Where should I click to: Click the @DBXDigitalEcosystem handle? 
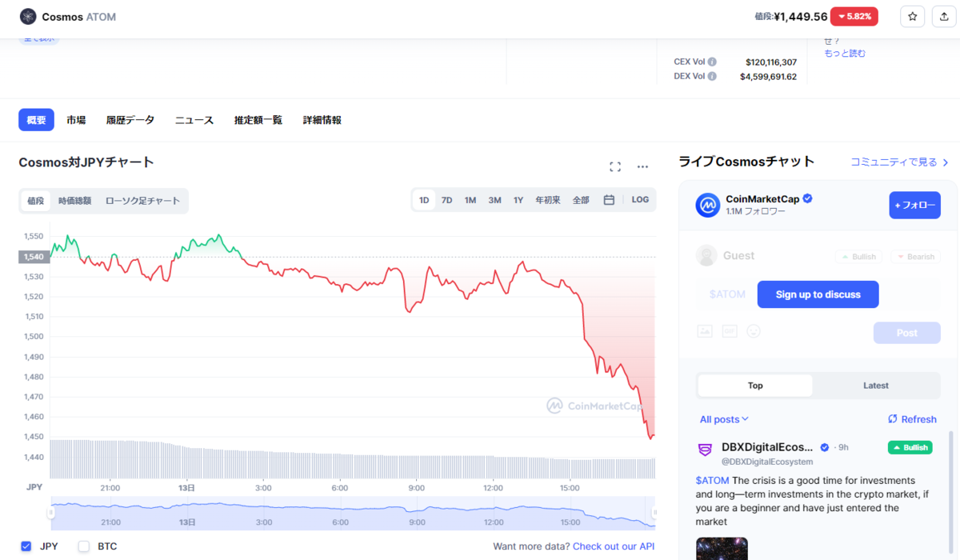click(x=767, y=462)
